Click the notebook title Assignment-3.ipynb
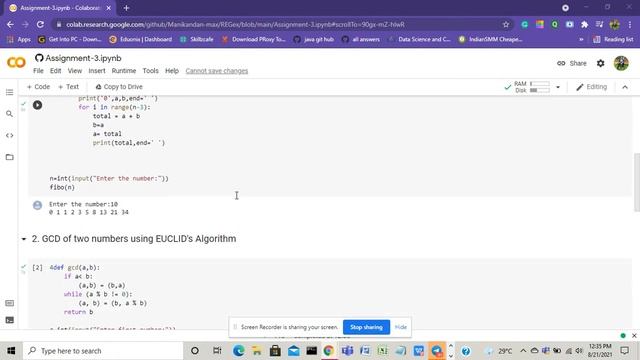640x360 pixels. (83, 58)
